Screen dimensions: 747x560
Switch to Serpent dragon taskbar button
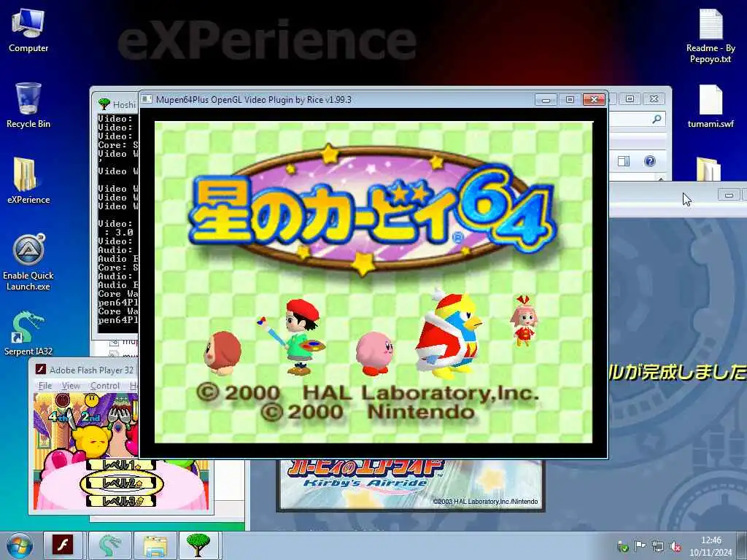click(x=109, y=545)
